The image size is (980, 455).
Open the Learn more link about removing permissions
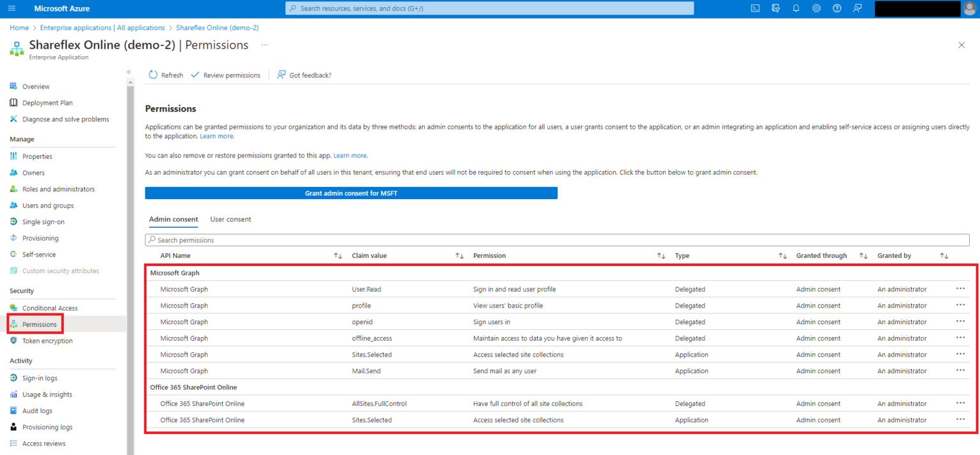click(x=350, y=155)
